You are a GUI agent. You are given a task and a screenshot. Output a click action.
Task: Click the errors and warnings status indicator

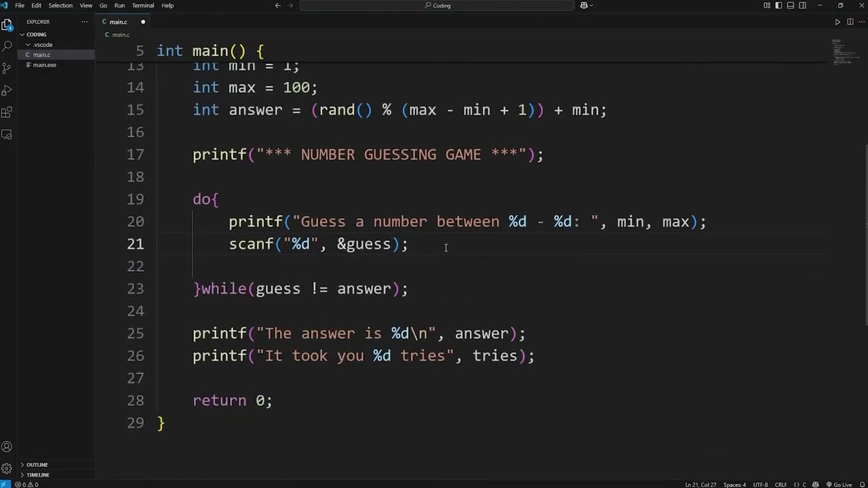(26, 485)
